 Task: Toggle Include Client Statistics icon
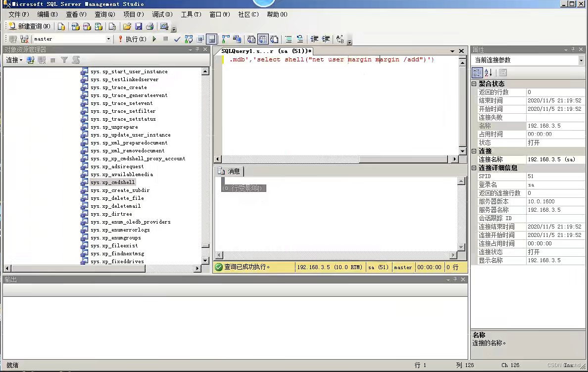tap(237, 39)
